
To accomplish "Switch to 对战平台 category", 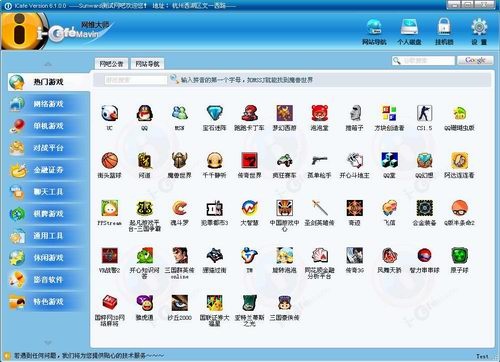I will [49, 148].
